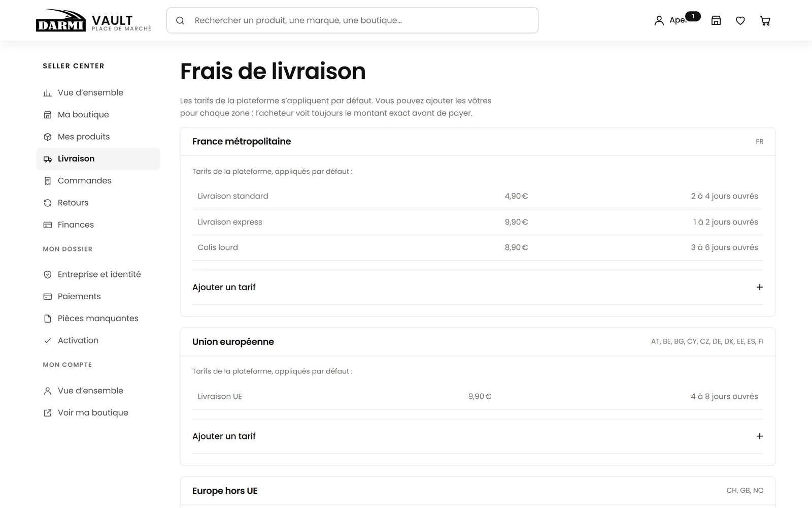This screenshot has height=508, width=812.
Task: Expand Ajouter un tarif for Union européenne
Action: point(478,436)
